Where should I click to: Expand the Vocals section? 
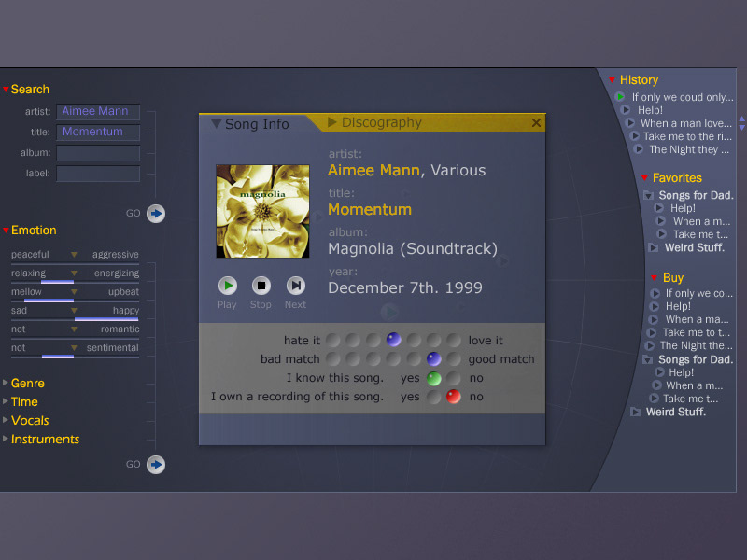pyautogui.click(x=6, y=419)
